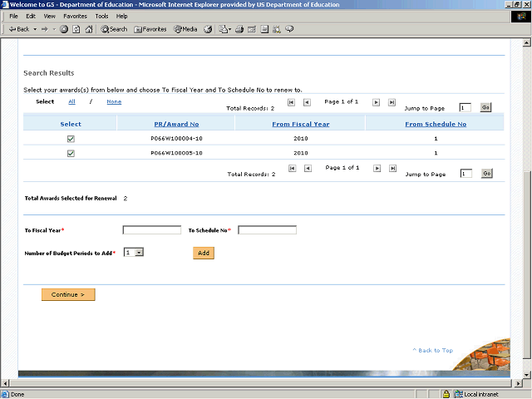
Task: Open the Tools menu
Action: tap(101, 16)
